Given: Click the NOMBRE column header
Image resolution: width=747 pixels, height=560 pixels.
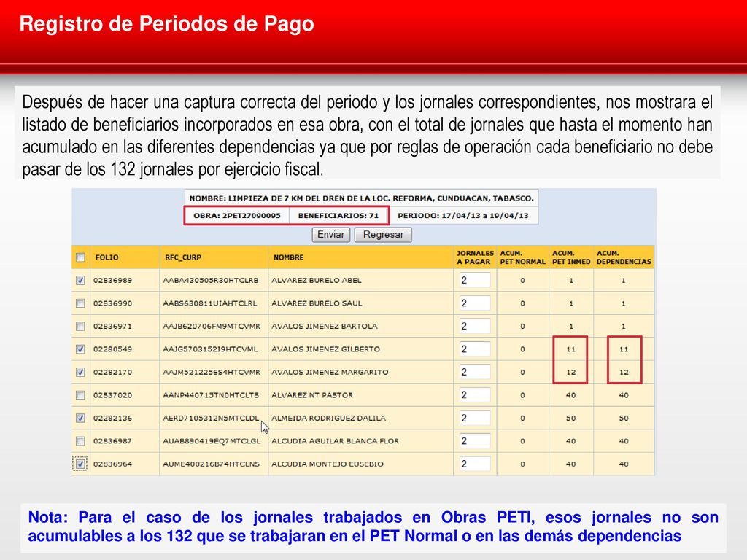Looking at the screenshot, I should pyautogui.click(x=288, y=257).
